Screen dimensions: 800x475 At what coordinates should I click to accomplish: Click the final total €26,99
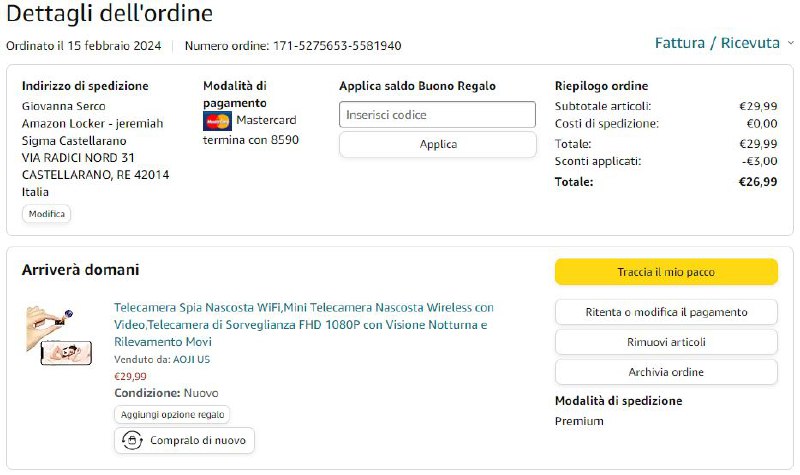pyautogui.click(x=757, y=182)
